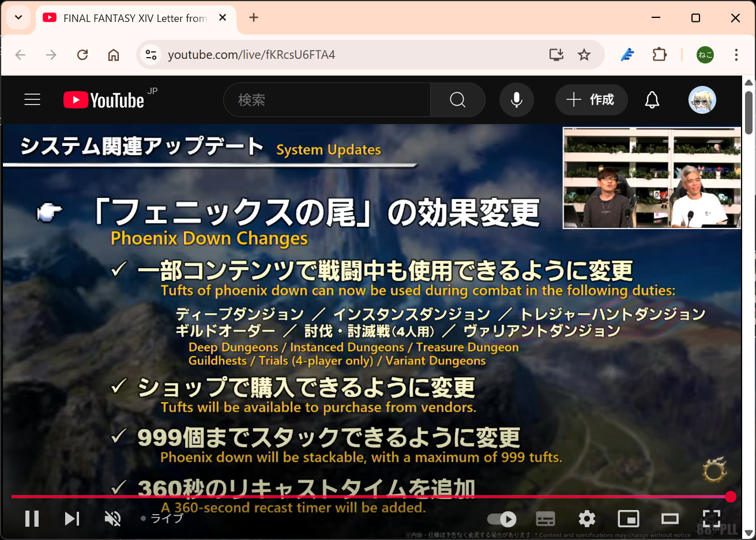Pause the video playback
The width and height of the screenshot is (756, 540).
point(32,519)
